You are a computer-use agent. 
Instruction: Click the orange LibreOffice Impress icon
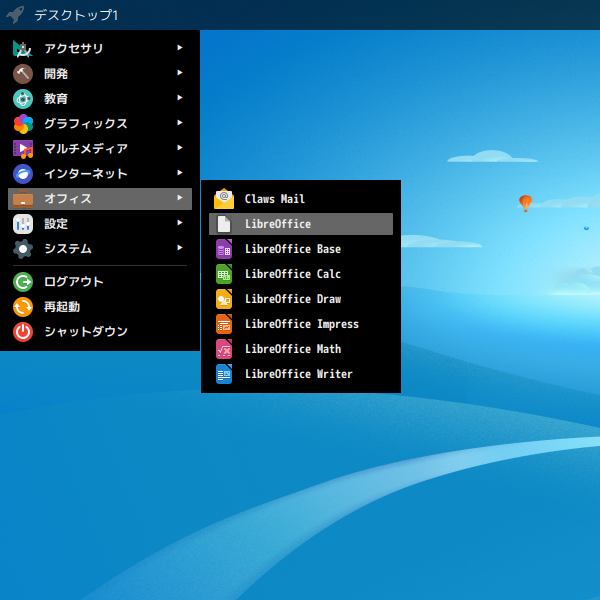pos(224,324)
